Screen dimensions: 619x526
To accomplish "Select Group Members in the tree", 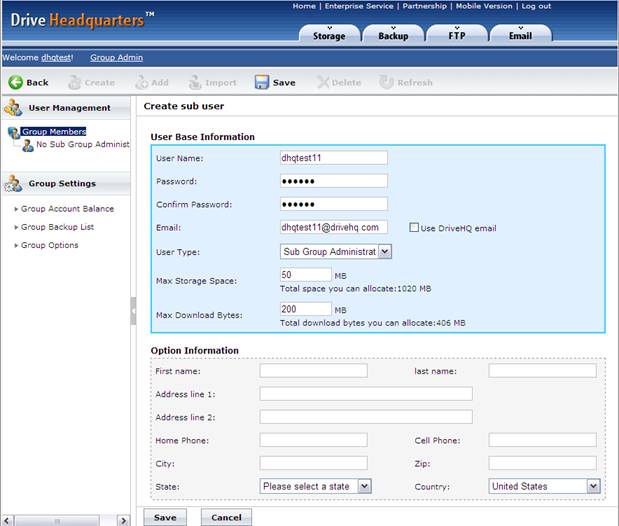I will click(x=54, y=132).
